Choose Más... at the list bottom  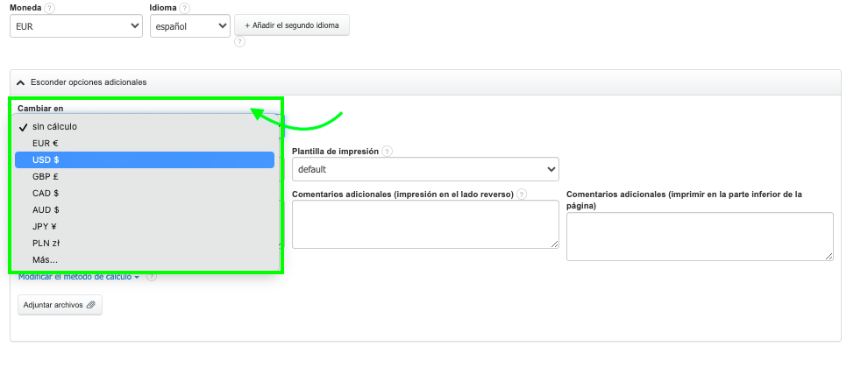click(145, 259)
